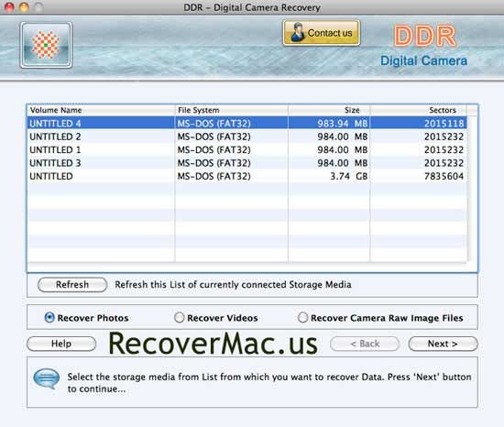Go back with the < Back button
This screenshot has width=504, height=427.
(x=365, y=344)
